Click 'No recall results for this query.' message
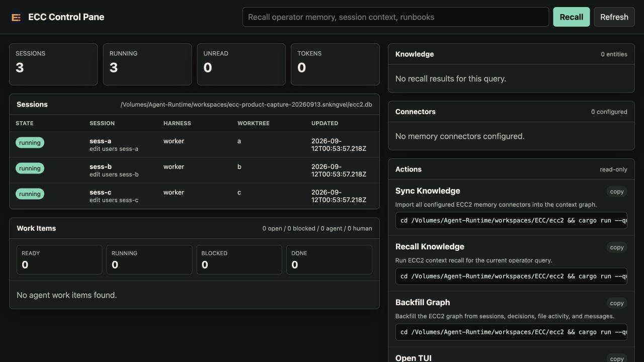 [x=451, y=78]
